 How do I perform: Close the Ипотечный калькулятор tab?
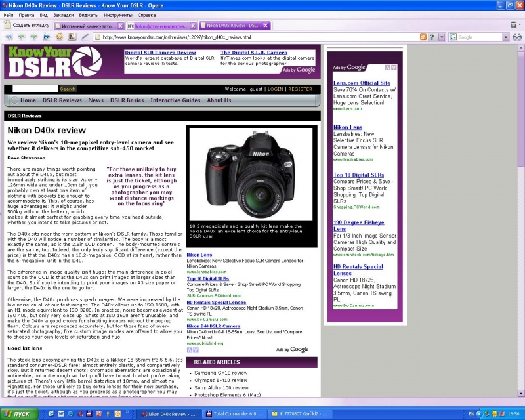click(119, 26)
